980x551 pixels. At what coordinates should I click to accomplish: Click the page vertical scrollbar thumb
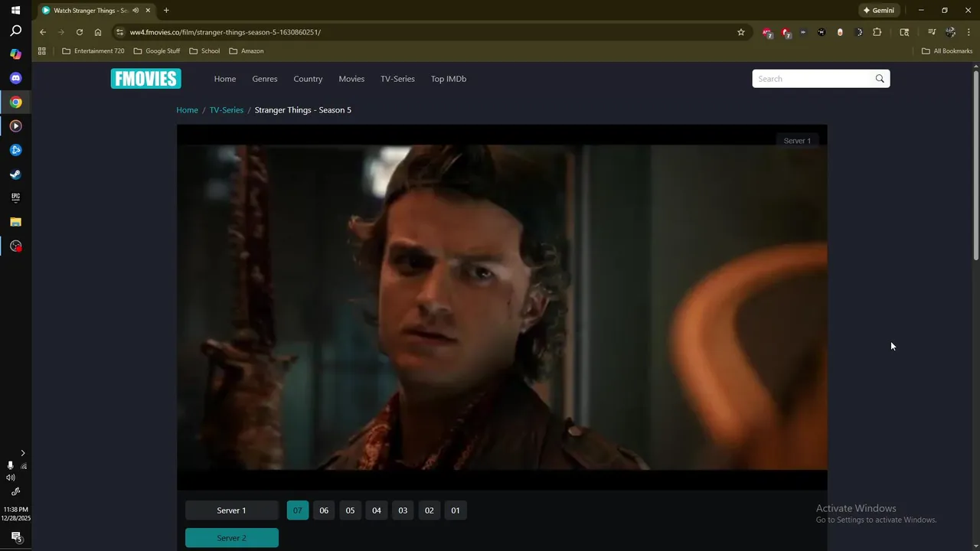pyautogui.click(x=976, y=165)
